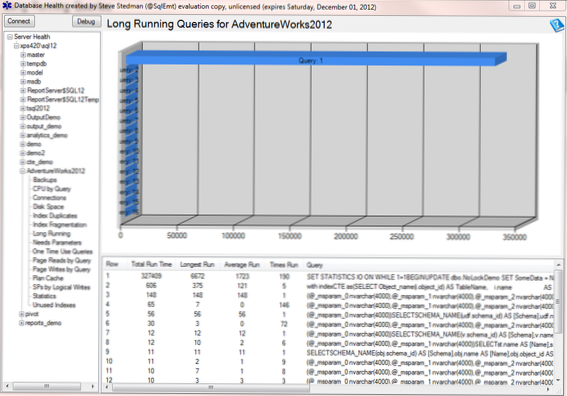
Task: Click the app icon in title bar
Action: 7,6
